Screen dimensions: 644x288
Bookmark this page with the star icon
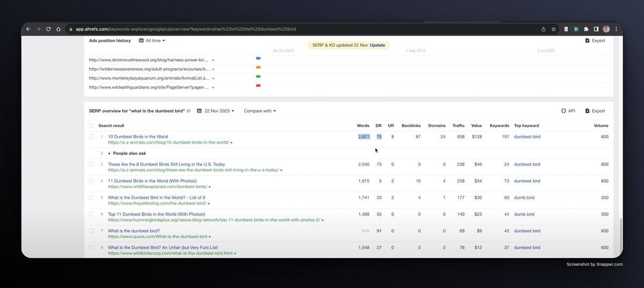pos(553,29)
